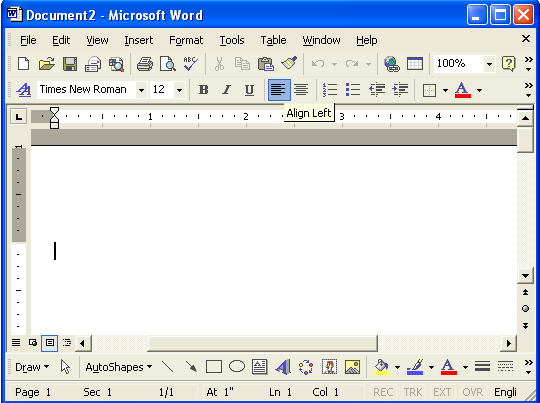540x403 pixels.
Task: Expand the 100% zoom dropdown
Action: pyautogui.click(x=489, y=64)
